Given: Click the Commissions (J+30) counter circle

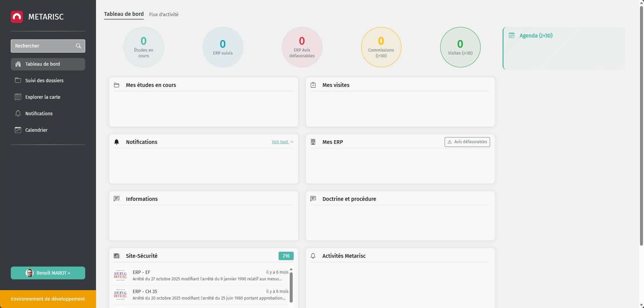Looking at the screenshot, I should [381, 47].
